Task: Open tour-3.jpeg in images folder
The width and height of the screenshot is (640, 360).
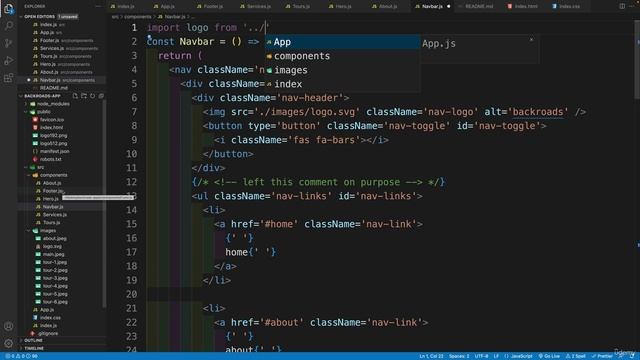Action: [55, 278]
